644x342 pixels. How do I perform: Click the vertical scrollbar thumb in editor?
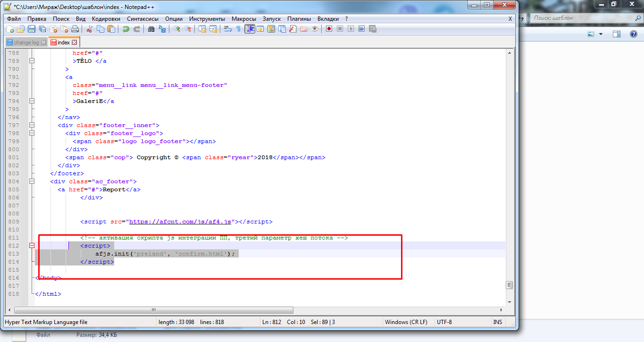coord(510,285)
